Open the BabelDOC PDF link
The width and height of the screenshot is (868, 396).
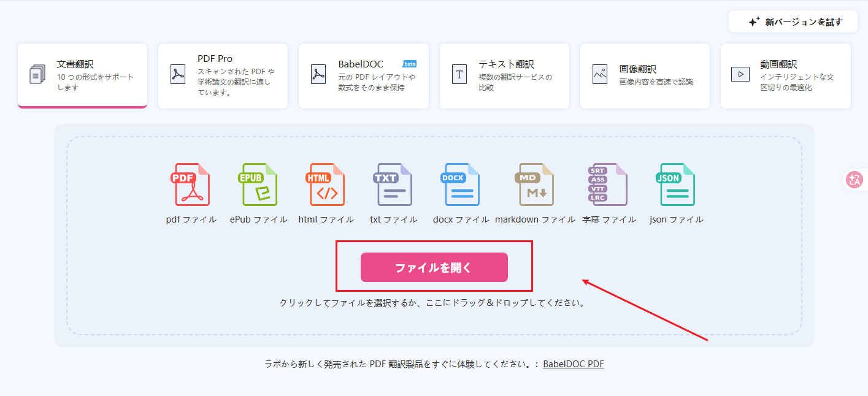coord(574,364)
